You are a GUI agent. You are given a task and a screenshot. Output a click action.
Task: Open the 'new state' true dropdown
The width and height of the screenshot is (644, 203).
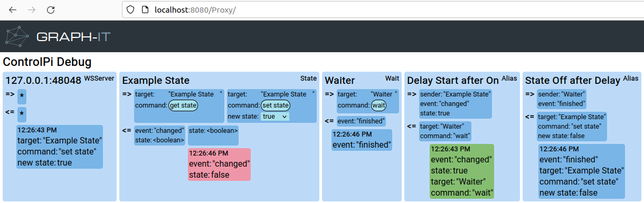tap(274, 116)
